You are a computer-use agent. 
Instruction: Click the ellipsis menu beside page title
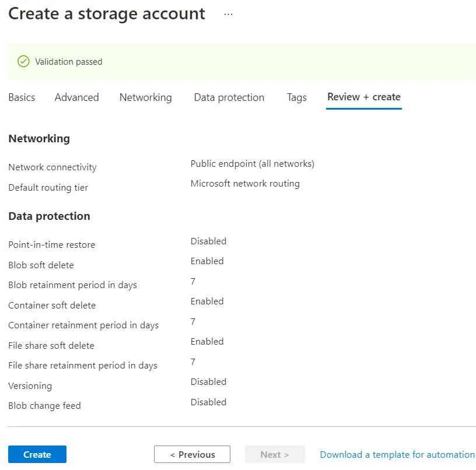pyautogui.click(x=228, y=13)
